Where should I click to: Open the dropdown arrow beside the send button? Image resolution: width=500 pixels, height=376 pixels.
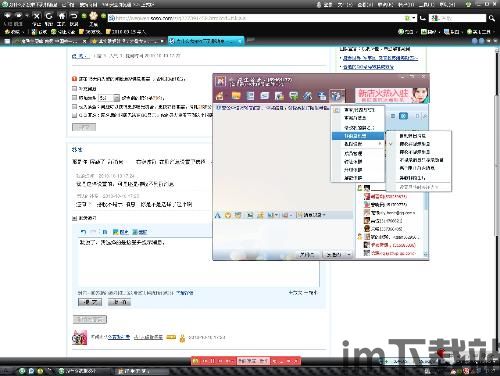point(349,255)
